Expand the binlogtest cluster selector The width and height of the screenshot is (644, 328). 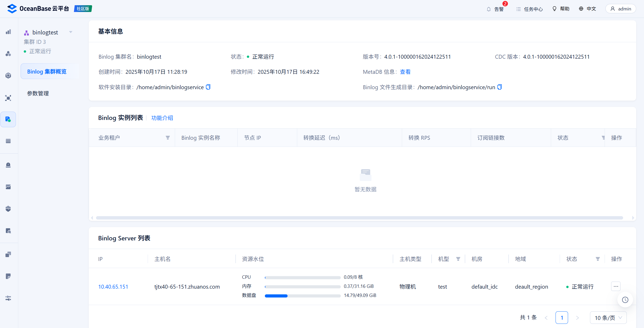(x=71, y=32)
